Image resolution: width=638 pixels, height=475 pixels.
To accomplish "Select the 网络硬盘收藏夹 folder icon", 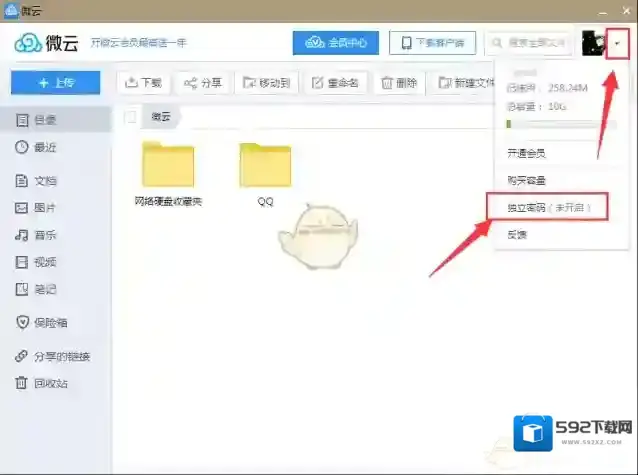I will click(168, 164).
